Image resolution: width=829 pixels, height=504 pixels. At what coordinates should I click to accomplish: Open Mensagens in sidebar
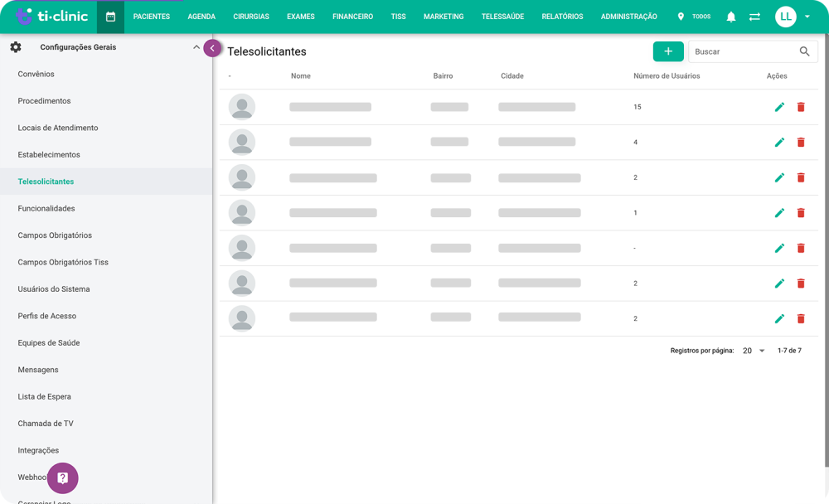38,370
